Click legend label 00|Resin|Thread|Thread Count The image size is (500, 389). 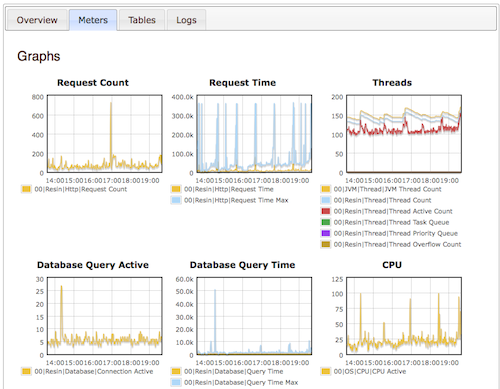point(382,200)
